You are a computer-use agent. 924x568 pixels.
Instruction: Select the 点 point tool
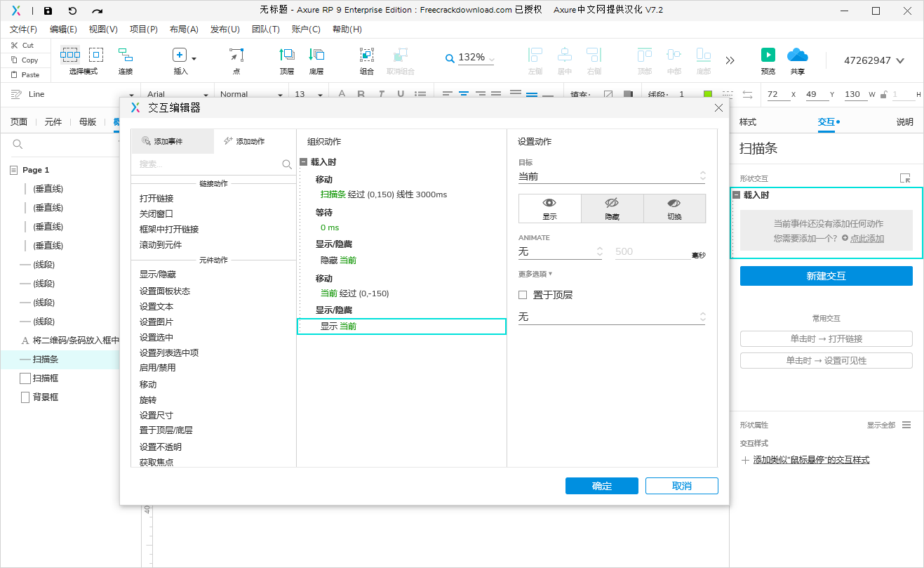pos(236,55)
